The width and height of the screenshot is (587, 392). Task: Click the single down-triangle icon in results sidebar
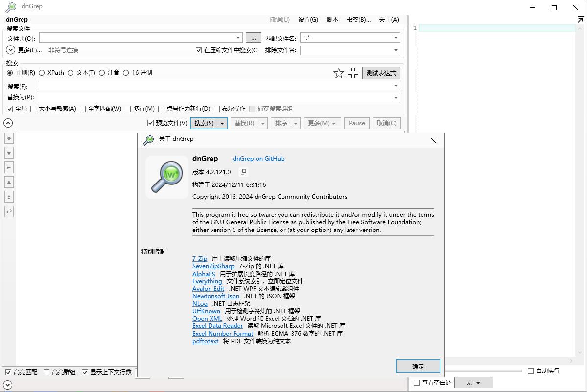point(9,153)
